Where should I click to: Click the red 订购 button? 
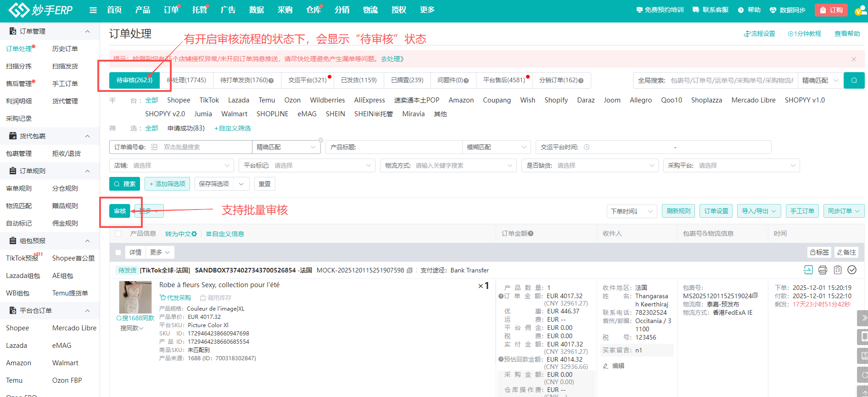click(831, 10)
